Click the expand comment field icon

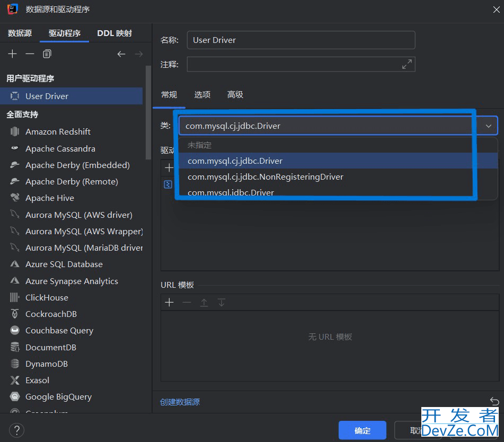coord(406,65)
